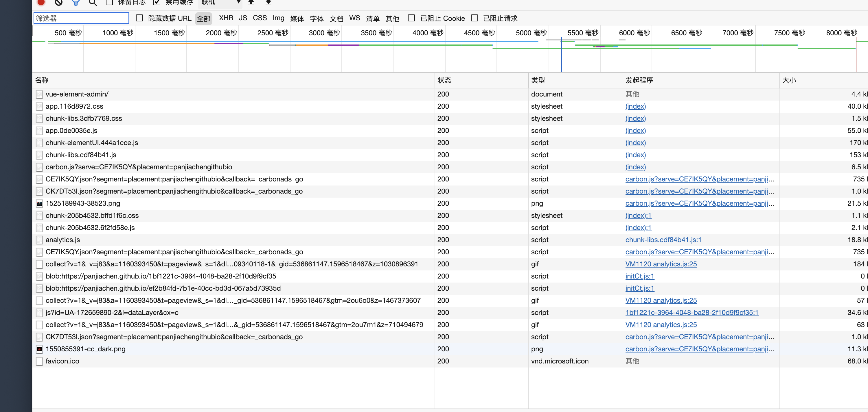Open network search with the magnifier icon
This screenshot has width=868, height=412.
click(93, 3)
